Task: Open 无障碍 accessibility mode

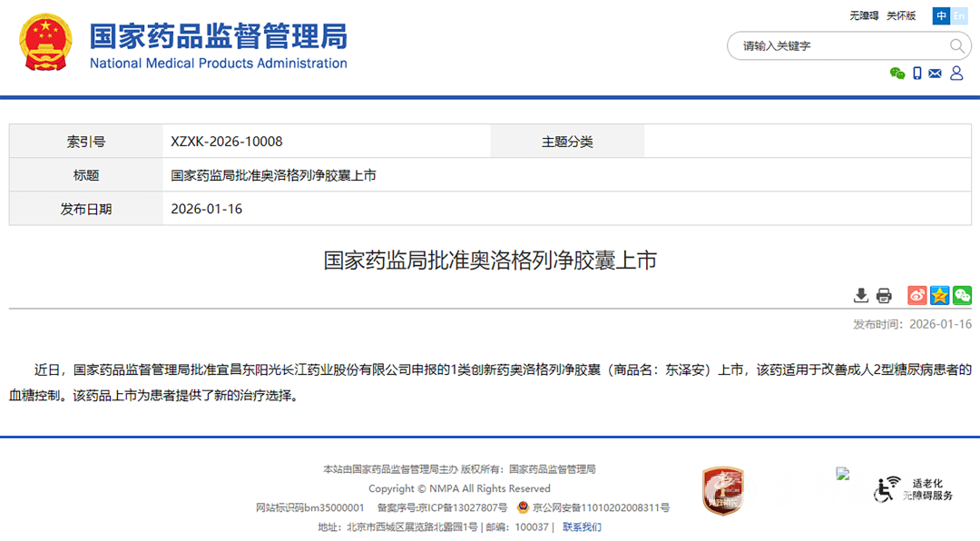Action: coord(864,16)
